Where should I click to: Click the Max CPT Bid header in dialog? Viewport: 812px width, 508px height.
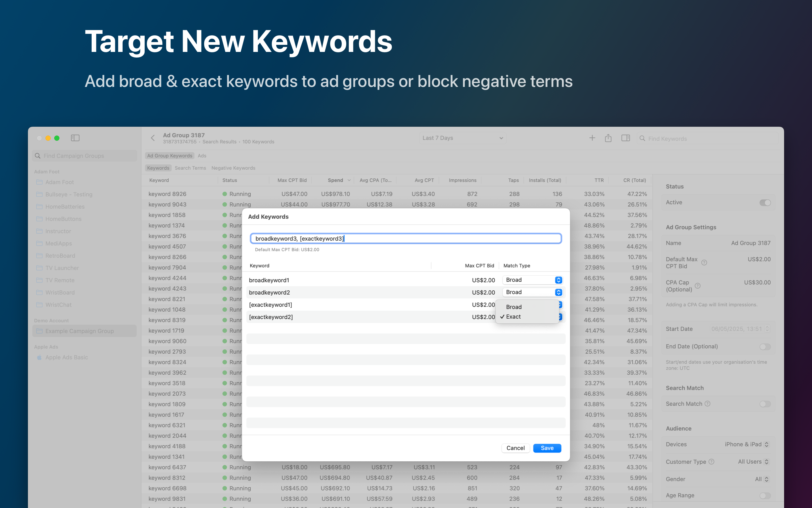(479, 265)
